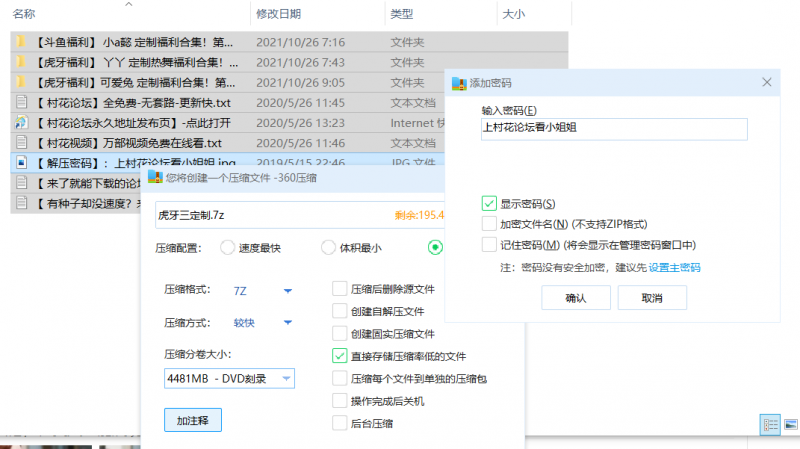
Task: Click the 360压缩 dialog title bar icon
Action: [155, 177]
